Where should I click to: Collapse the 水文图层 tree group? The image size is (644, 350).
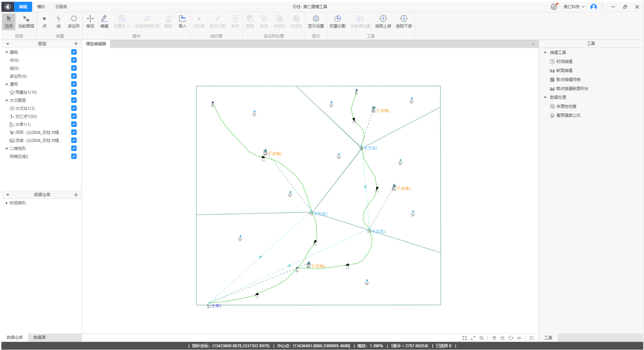pyautogui.click(x=7, y=100)
